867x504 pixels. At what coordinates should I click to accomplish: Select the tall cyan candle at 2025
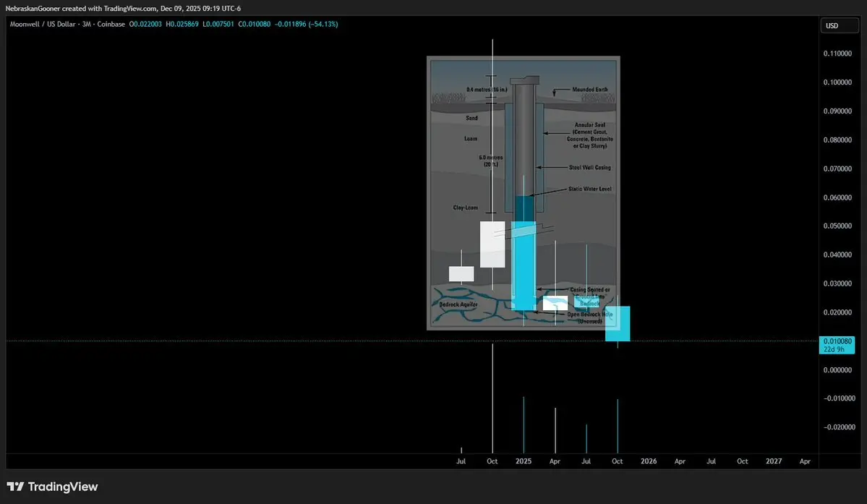(523, 266)
